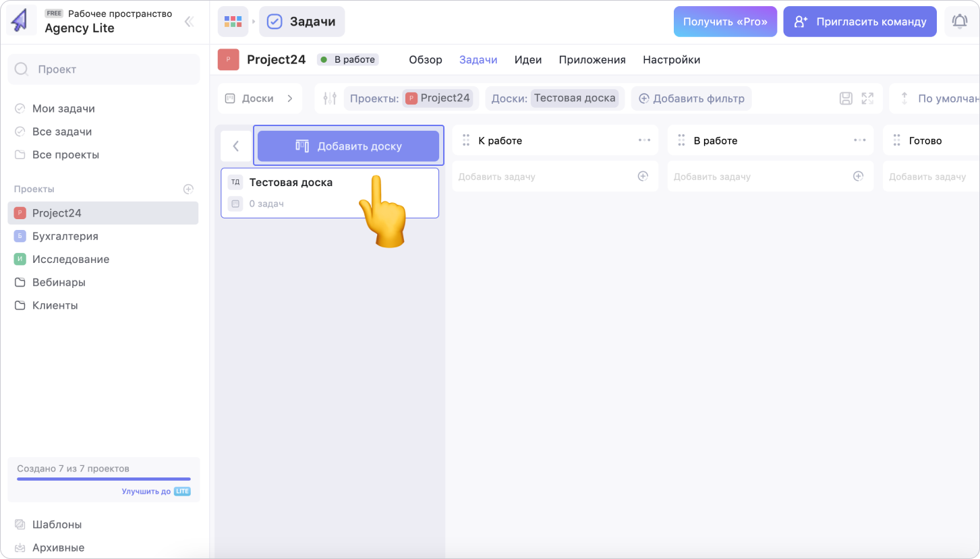Toggle fullscreen expand icon
The image size is (980, 559).
pos(867,98)
